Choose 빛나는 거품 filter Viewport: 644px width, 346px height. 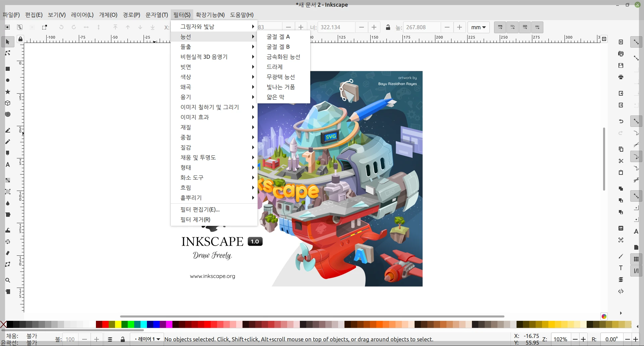click(283, 87)
